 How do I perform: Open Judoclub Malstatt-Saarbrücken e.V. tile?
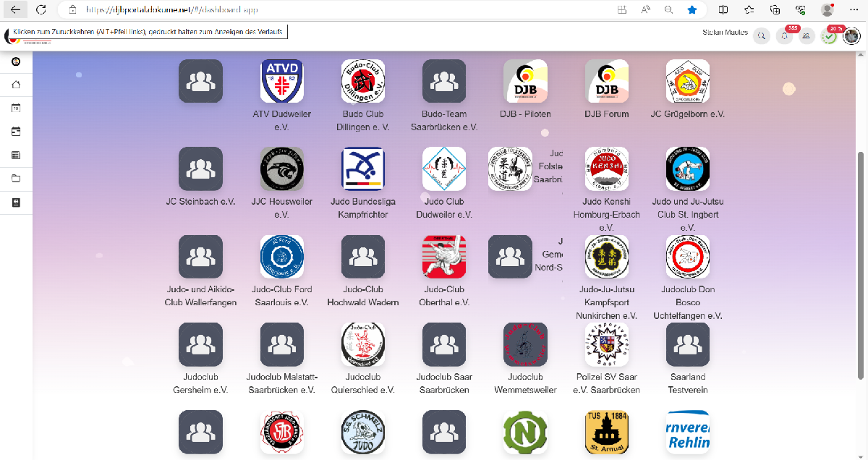(282, 344)
